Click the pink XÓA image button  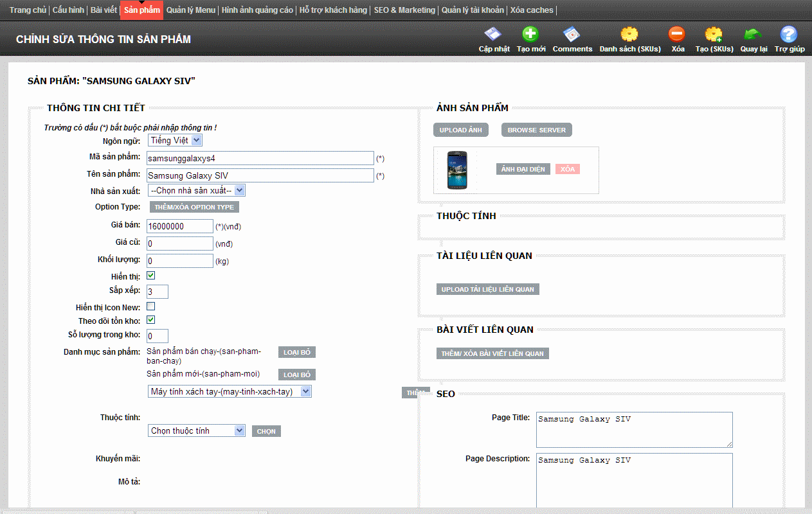(568, 169)
